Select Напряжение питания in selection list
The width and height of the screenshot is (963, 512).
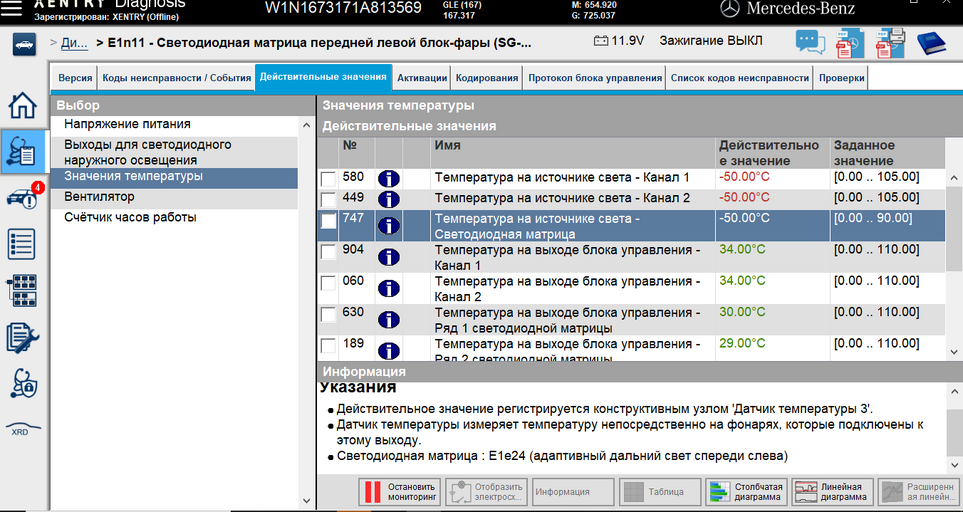[174, 125]
